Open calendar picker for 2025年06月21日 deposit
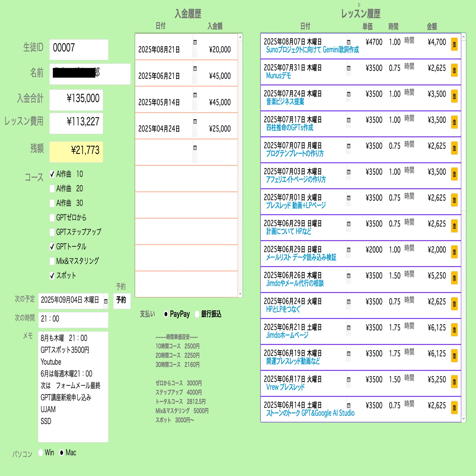The width and height of the screenshot is (476, 476). click(195, 69)
